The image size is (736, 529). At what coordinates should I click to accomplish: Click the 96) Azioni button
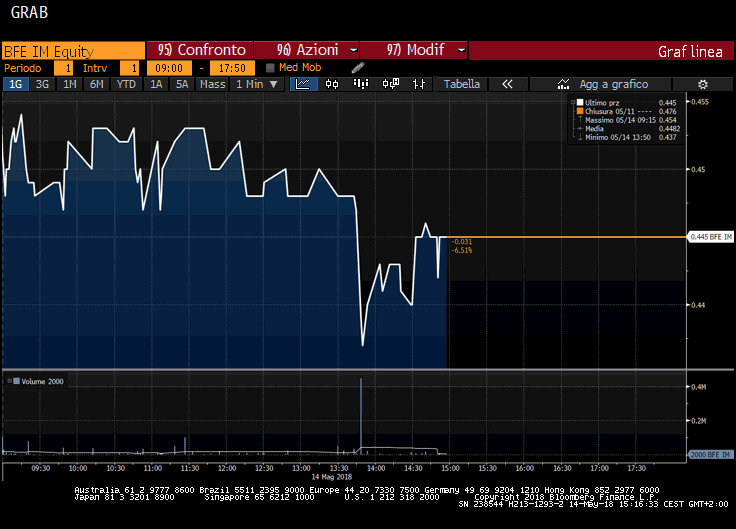click(x=307, y=50)
